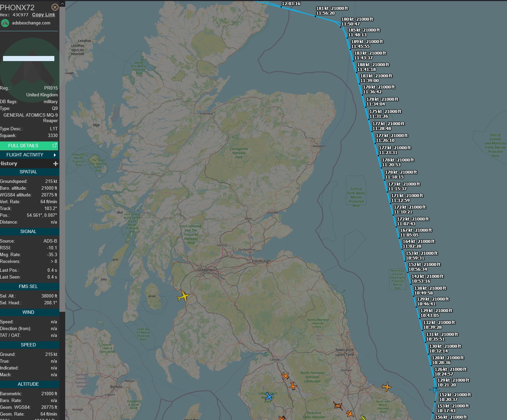Expand the FLIGHT ACTIVITY arrow
This screenshot has height=420, width=507.
(55, 155)
